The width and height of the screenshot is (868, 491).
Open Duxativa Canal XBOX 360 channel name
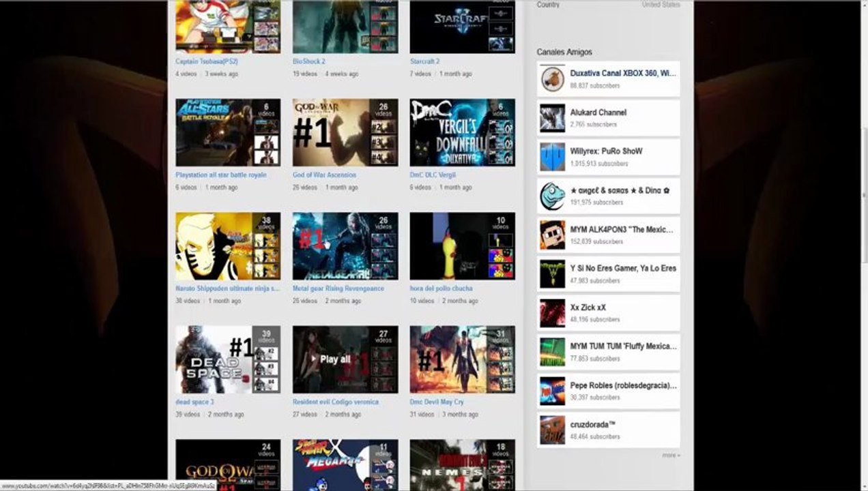[623, 73]
